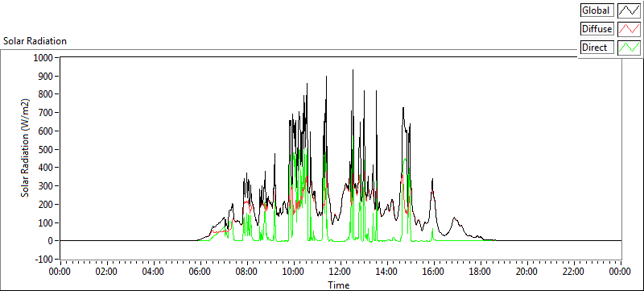Click the 08:00 time axis label
The width and height of the screenshot is (644, 291).
pos(247,272)
